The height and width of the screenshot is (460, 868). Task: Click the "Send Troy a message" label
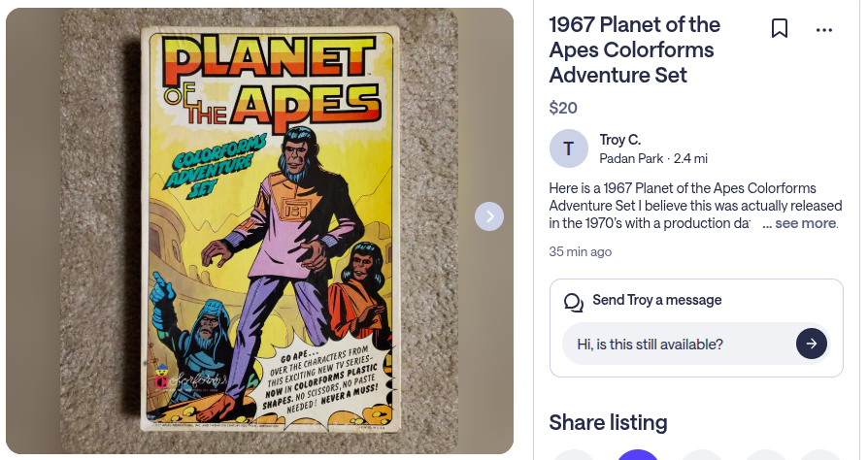(x=657, y=300)
